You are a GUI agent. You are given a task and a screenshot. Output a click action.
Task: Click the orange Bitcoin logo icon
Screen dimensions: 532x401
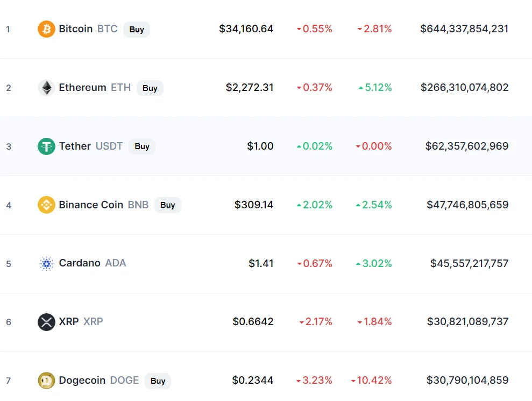46,29
